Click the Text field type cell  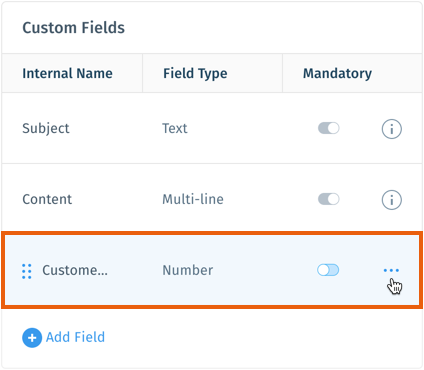click(x=175, y=128)
